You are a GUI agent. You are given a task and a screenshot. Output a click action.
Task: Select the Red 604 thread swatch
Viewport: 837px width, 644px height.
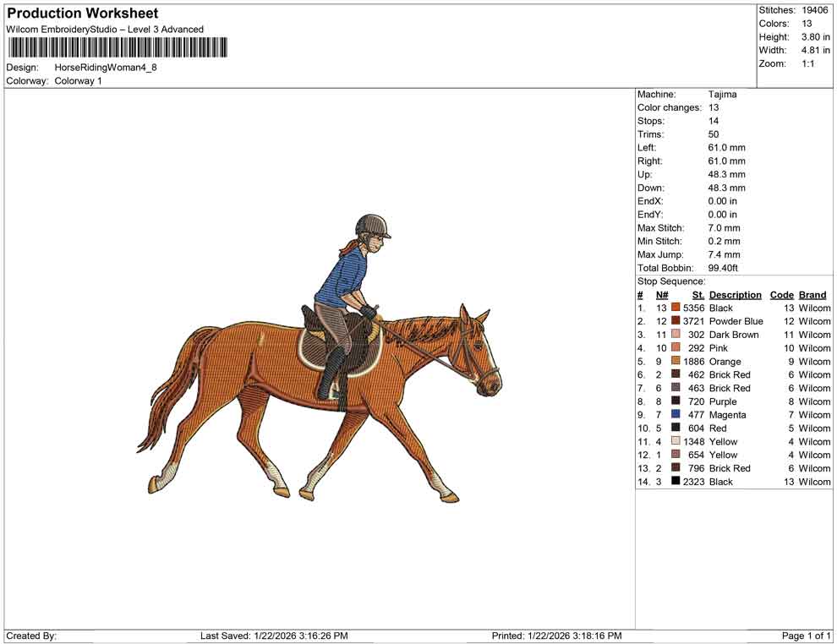[x=676, y=428]
